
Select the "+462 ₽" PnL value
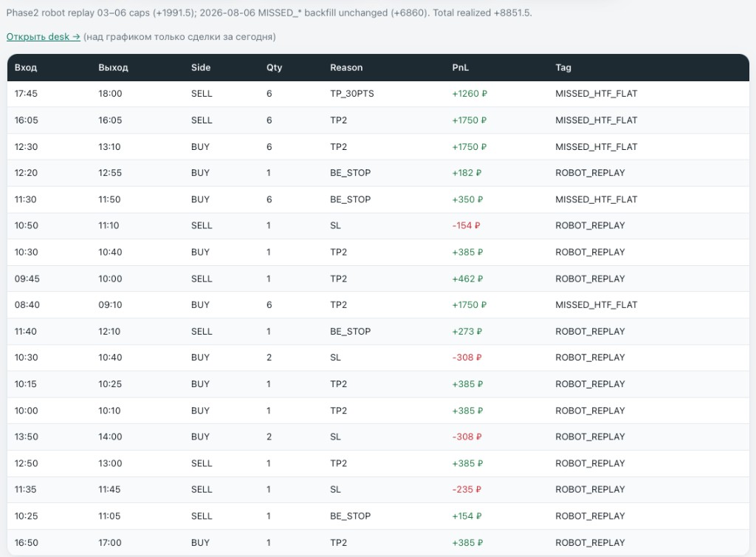click(467, 278)
